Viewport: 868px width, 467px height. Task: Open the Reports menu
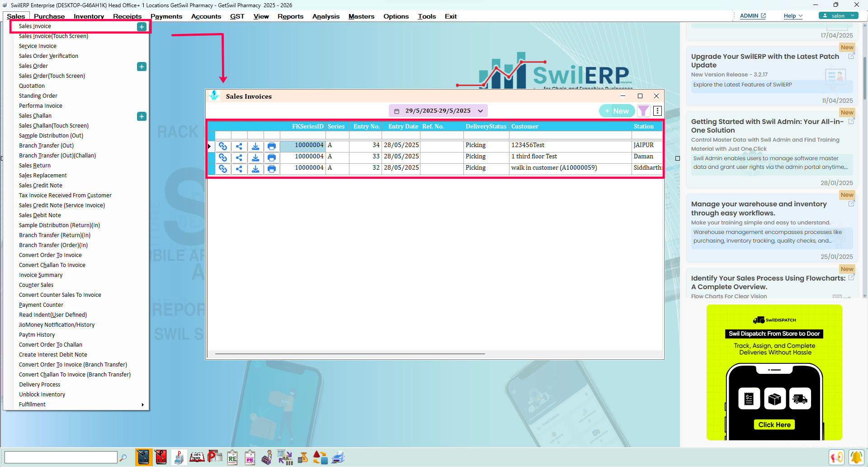tap(290, 16)
